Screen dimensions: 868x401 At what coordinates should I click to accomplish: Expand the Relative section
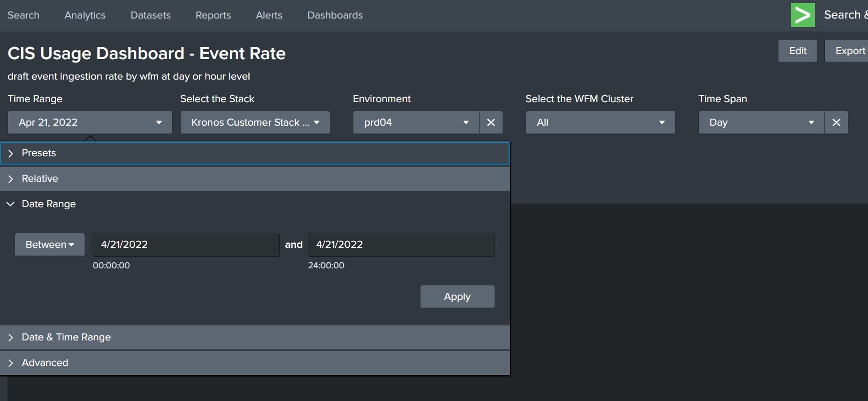255,179
